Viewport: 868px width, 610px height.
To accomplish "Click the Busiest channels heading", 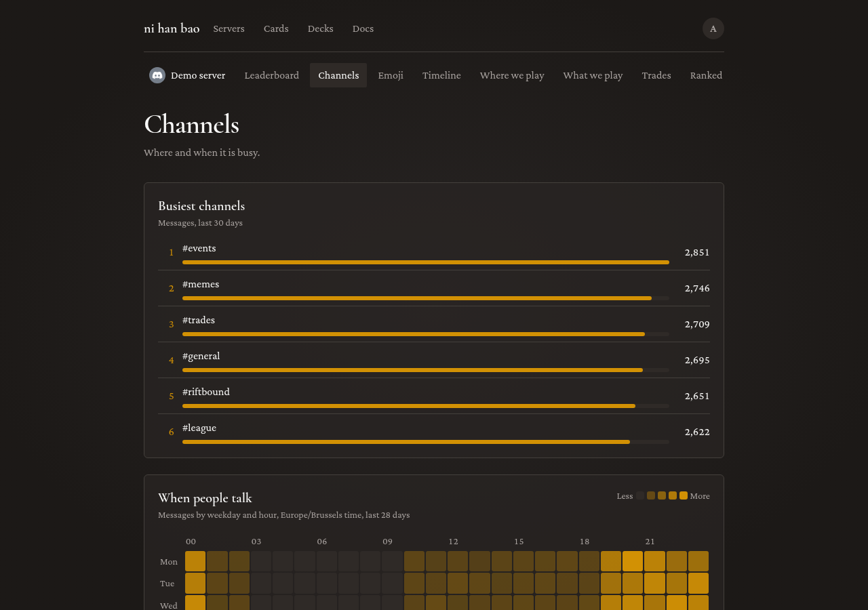I will click(x=201, y=206).
